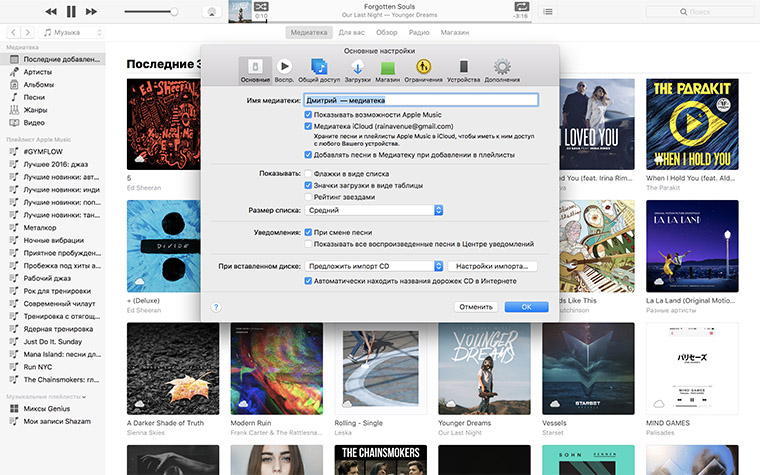This screenshot has width=760, height=475.
Task: Switch to the Медиатека tab
Action: pos(309,32)
